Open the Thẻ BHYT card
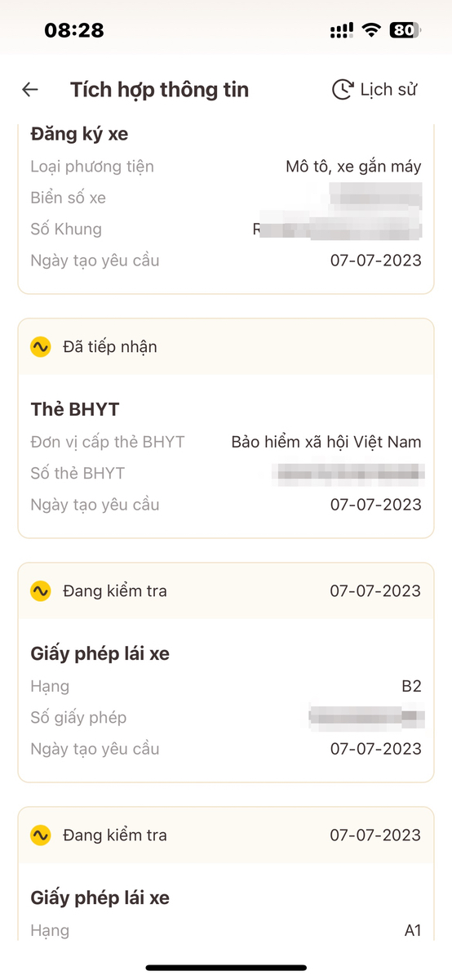 pyautogui.click(x=226, y=428)
